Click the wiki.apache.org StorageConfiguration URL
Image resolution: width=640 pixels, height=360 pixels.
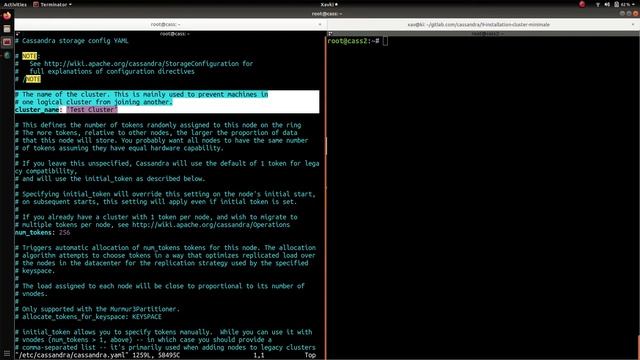141,64
